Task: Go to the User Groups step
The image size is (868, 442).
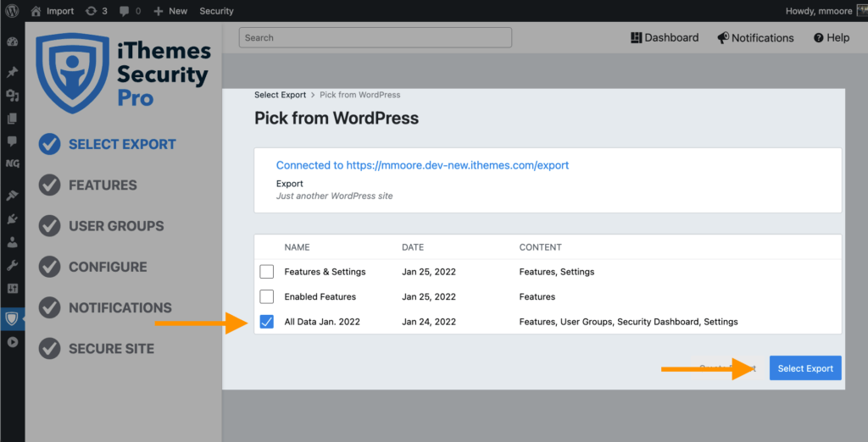Action: 102,226
